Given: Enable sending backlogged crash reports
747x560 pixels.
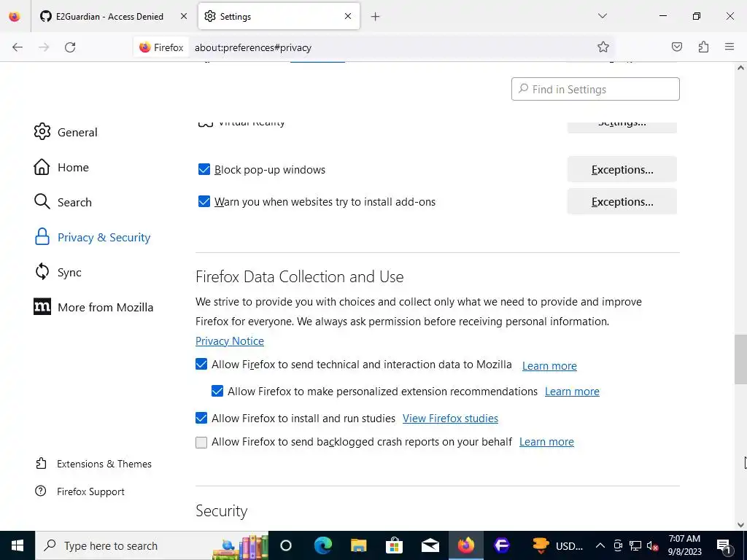Looking at the screenshot, I should click(x=201, y=443).
